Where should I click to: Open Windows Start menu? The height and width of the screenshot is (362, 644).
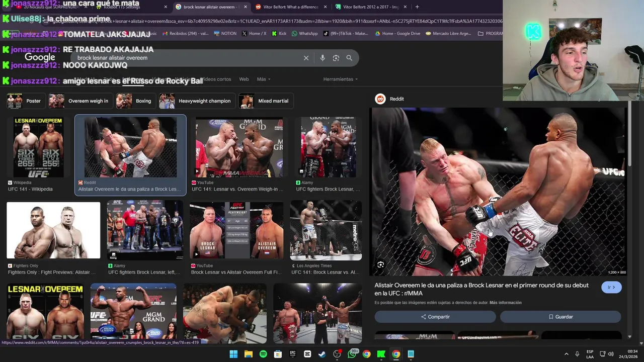tap(233, 354)
